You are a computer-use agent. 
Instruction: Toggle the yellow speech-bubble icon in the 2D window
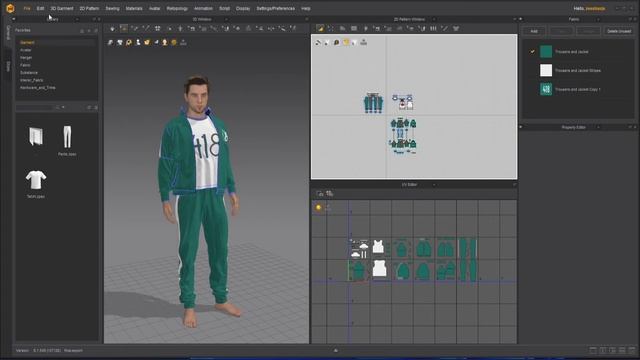tap(336, 42)
